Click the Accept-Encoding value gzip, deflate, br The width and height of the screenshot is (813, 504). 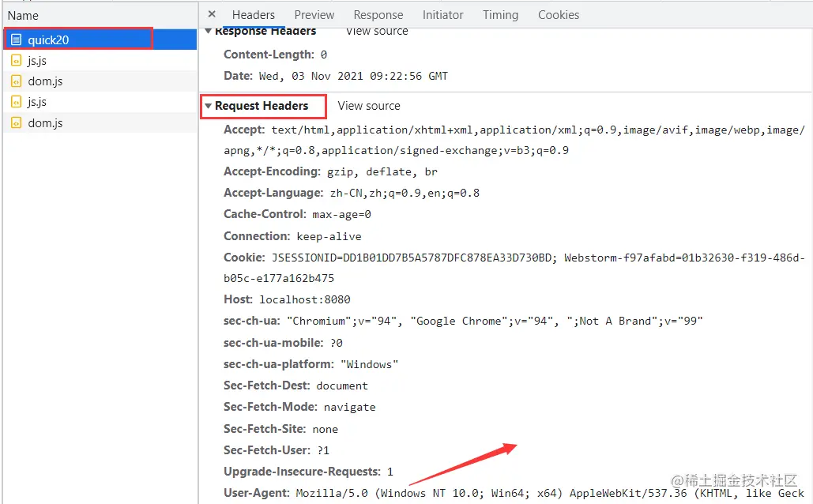[382, 171]
